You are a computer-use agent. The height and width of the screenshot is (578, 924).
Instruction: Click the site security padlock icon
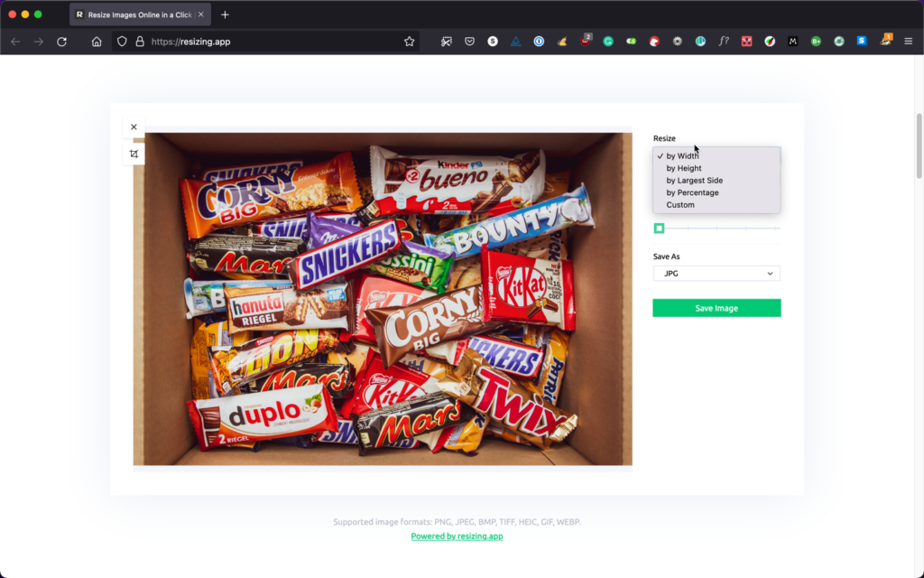point(140,42)
